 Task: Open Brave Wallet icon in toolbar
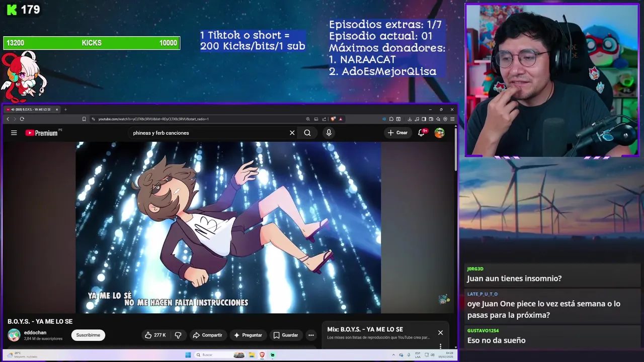(431, 119)
